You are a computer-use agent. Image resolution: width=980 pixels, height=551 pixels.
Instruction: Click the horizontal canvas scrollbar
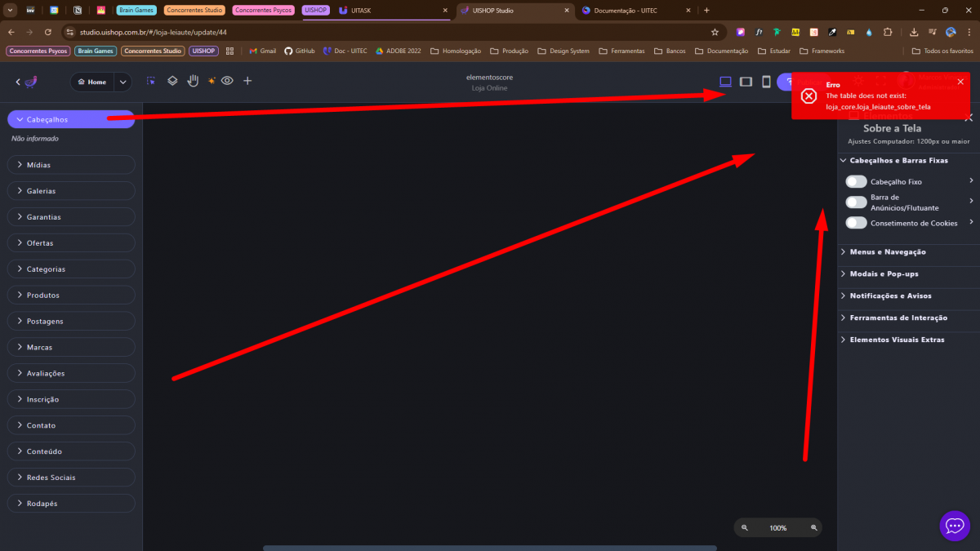click(x=490, y=548)
